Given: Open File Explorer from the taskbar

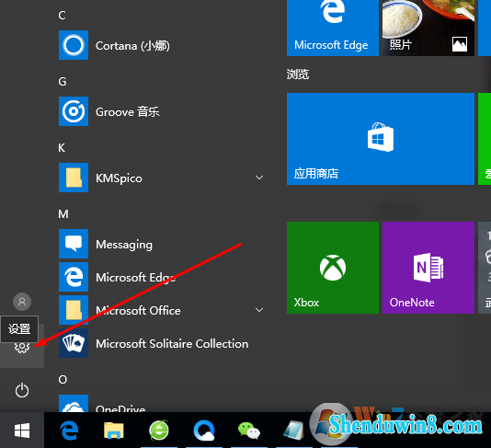Looking at the screenshot, I should click(x=114, y=431).
